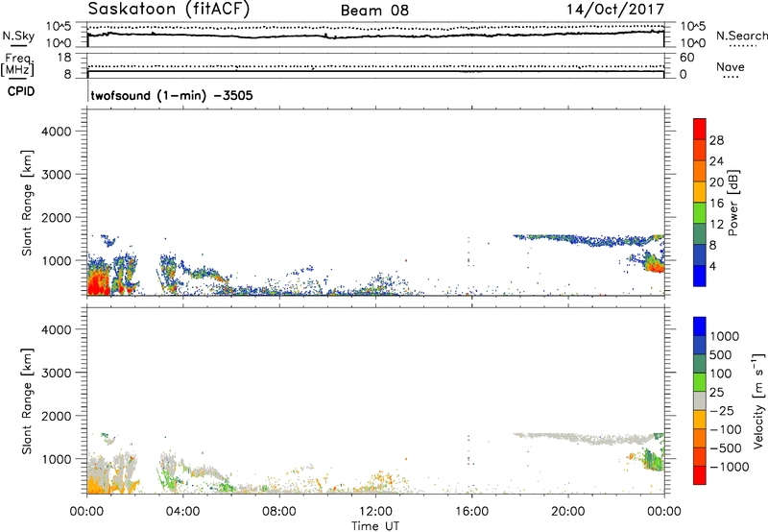Click the 2000 tick on power panel
The width and height of the screenshot is (768, 532).
(56, 217)
